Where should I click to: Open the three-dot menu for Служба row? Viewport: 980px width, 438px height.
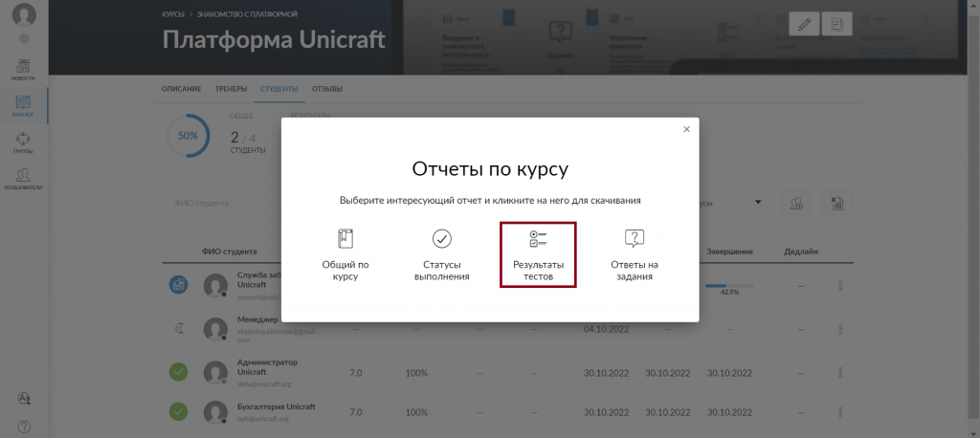tap(841, 286)
